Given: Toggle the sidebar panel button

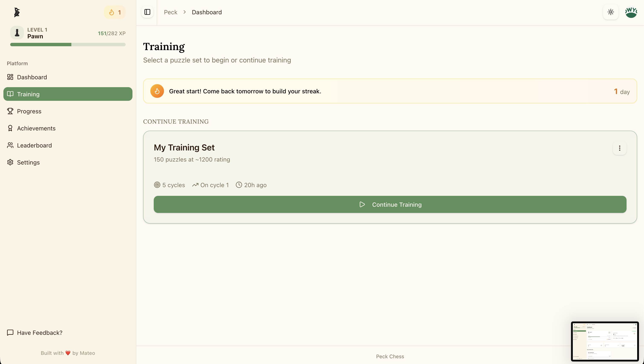Looking at the screenshot, I should point(147,12).
